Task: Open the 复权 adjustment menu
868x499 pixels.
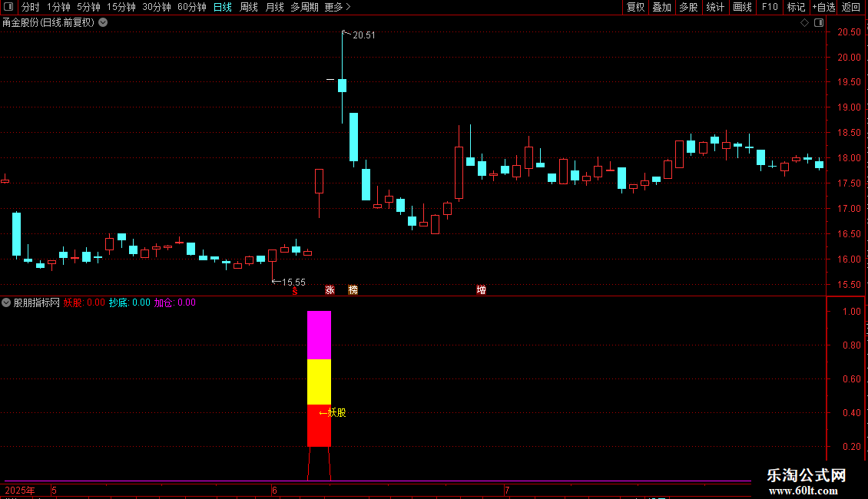Action: 635,7
